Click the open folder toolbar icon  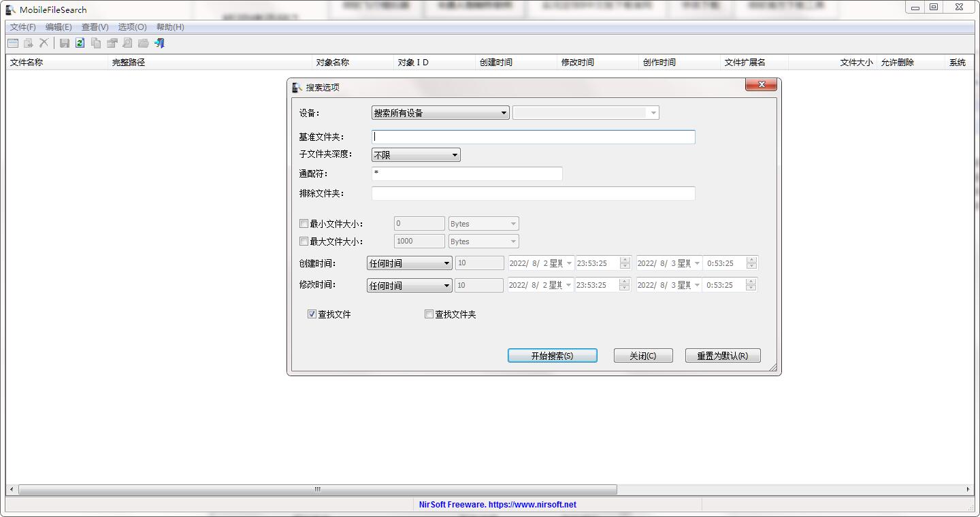click(x=143, y=43)
